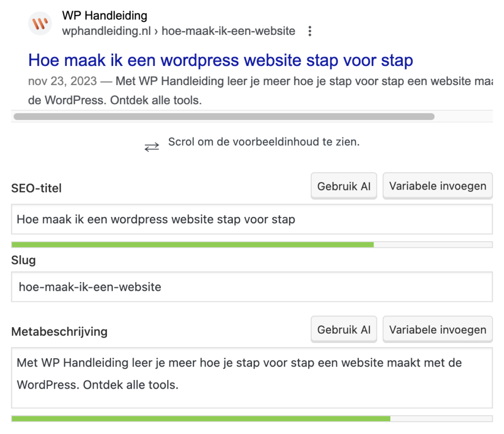Open the search result title link
The height and width of the screenshot is (434, 504).
(220, 60)
